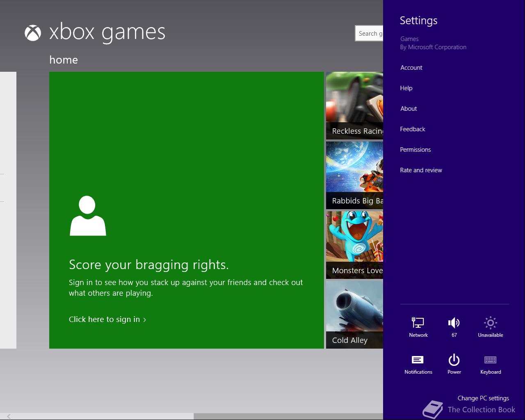Image resolution: width=525 pixels, height=420 pixels.
Task: Focus the Search games field
Action: pos(369,33)
